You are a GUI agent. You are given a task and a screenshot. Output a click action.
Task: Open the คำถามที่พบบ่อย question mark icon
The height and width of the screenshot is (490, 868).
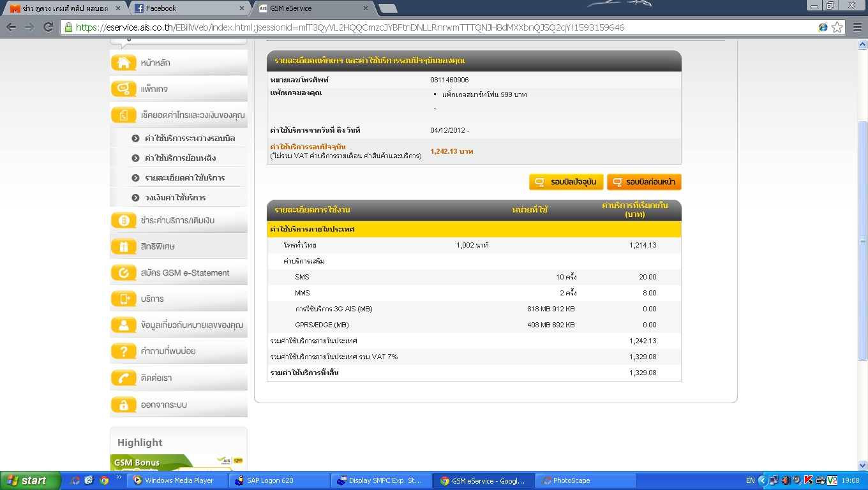[x=123, y=351]
